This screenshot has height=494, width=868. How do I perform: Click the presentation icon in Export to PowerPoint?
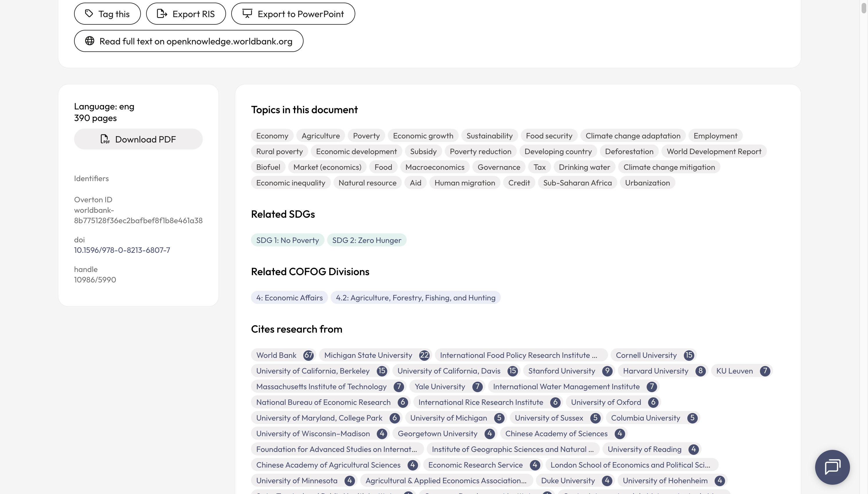(247, 14)
